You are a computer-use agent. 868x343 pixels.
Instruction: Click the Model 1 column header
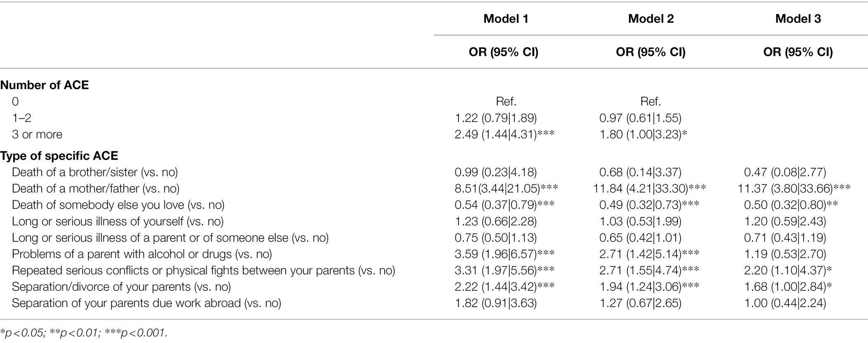pos(506,19)
